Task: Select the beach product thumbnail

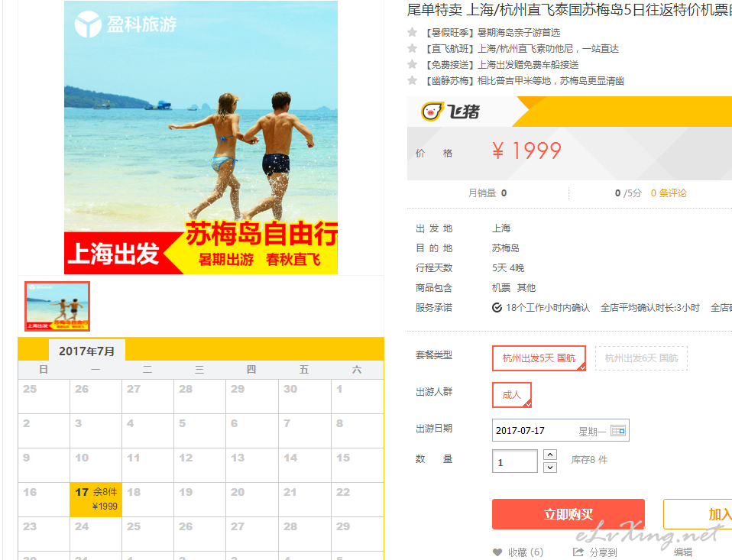Action: click(57, 306)
